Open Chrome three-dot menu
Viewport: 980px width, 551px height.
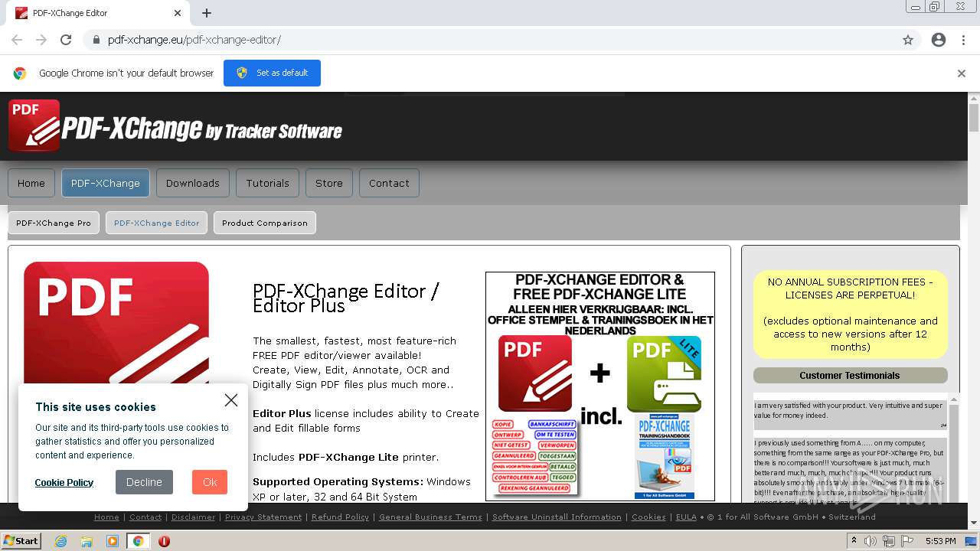[x=963, y=40]
